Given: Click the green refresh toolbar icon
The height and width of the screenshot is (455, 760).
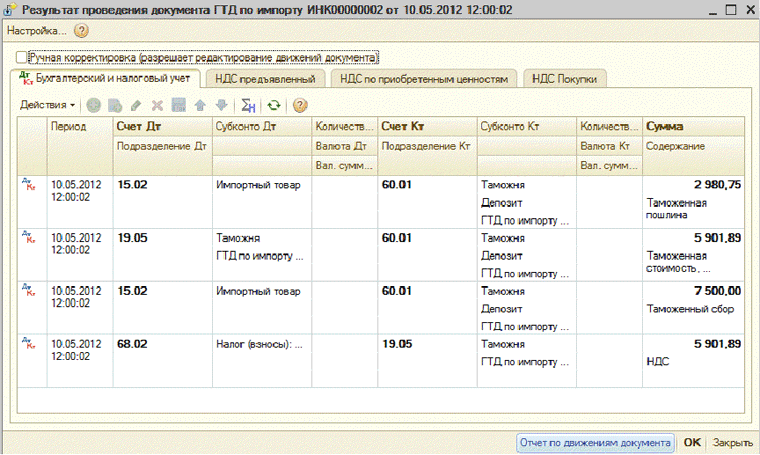Looking at the screenshot, I should coord(273,105).
